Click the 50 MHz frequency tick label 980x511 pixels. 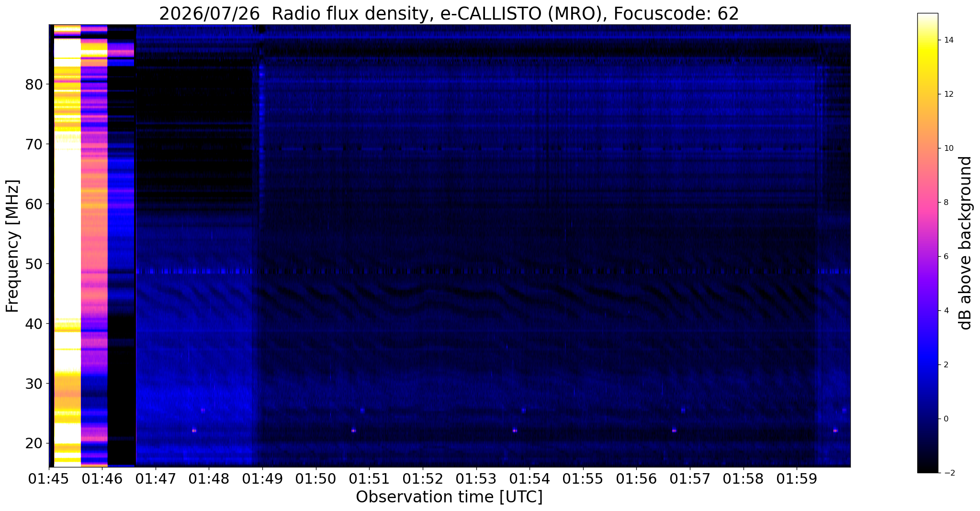point(34,264)
